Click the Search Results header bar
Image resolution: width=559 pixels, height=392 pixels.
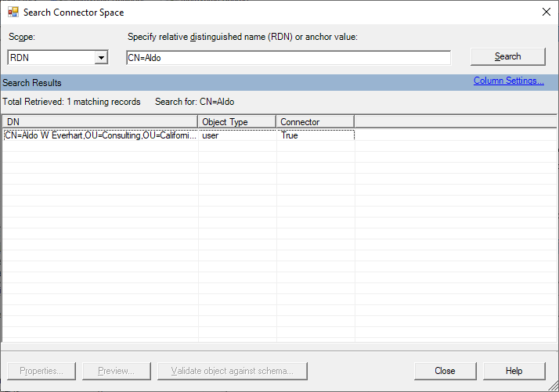pyautogui.click(x=235, y=82)
